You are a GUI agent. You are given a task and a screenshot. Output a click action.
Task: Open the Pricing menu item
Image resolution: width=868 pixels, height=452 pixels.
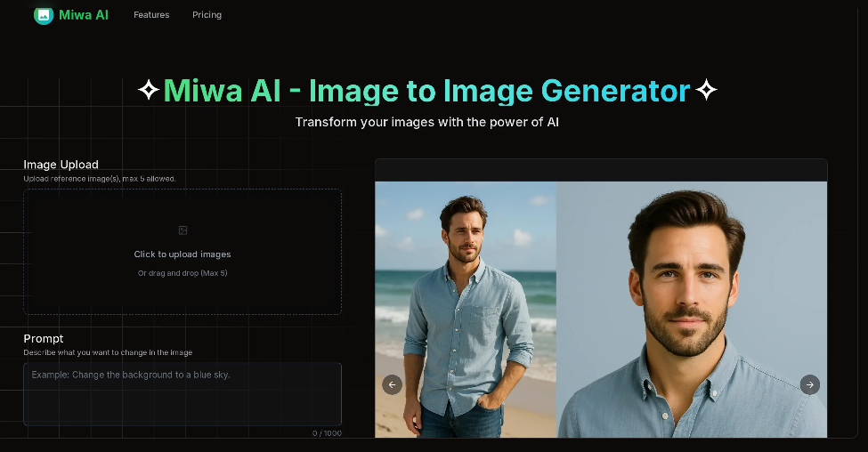(207, 15)
